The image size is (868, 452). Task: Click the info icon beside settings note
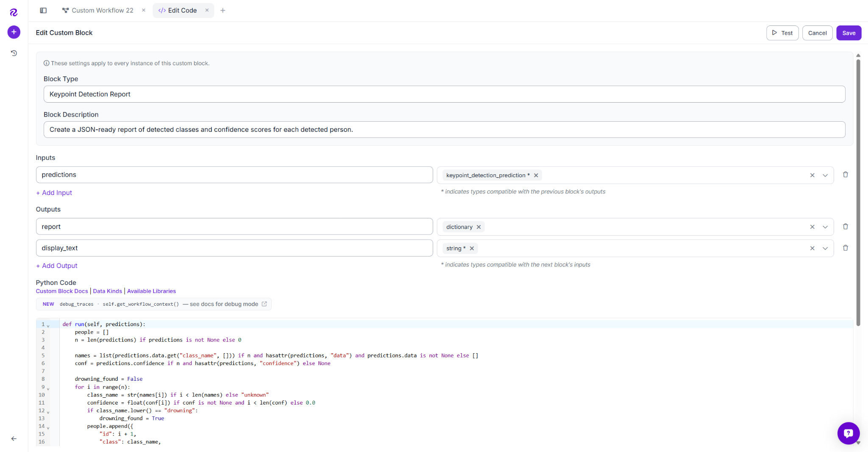(46, 63)
